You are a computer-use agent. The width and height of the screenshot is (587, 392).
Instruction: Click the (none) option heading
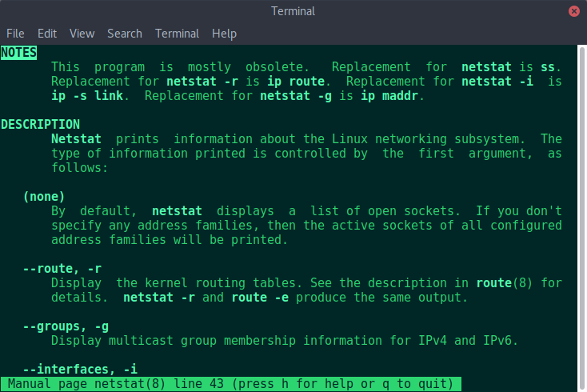(44, 197)
